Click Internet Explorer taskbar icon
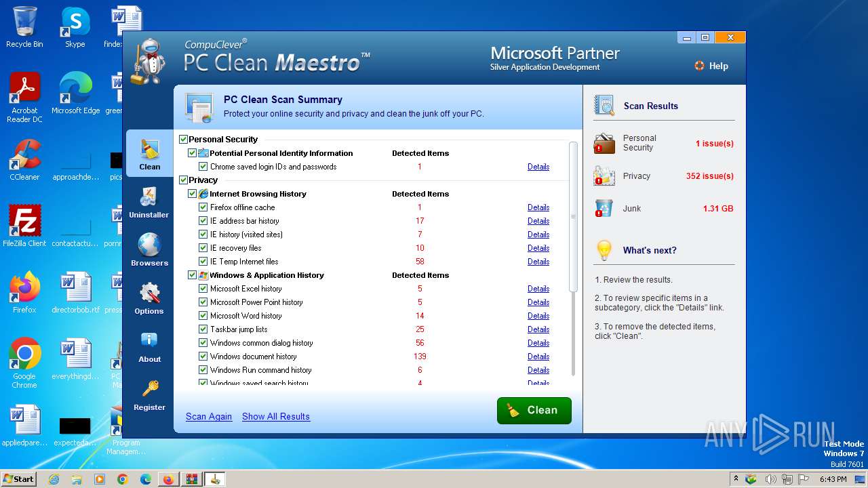The height and width of the screenshot is (488, 868). (x=54, y=479)
